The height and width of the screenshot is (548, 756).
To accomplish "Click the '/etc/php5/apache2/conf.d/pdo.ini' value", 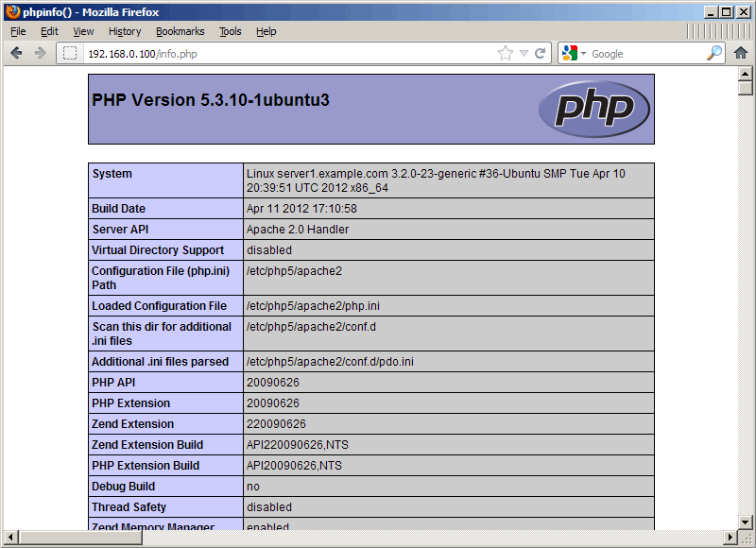I will 330,362.
